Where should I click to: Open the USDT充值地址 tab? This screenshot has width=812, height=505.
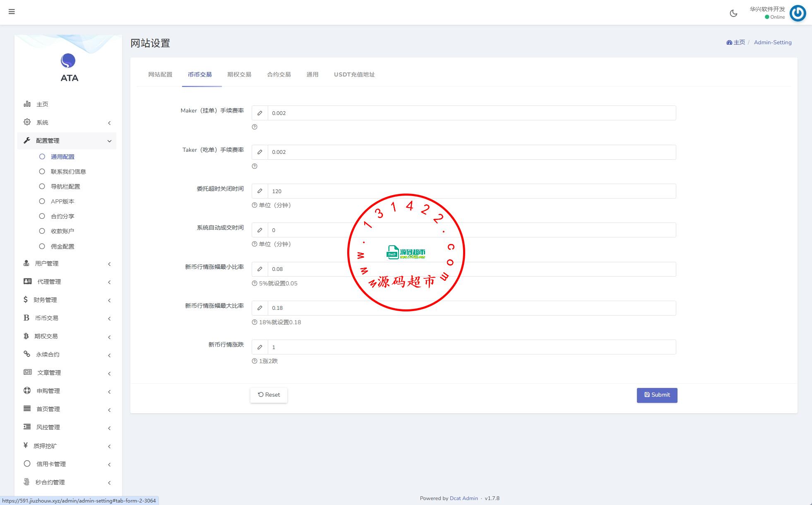tap(354, 74)
